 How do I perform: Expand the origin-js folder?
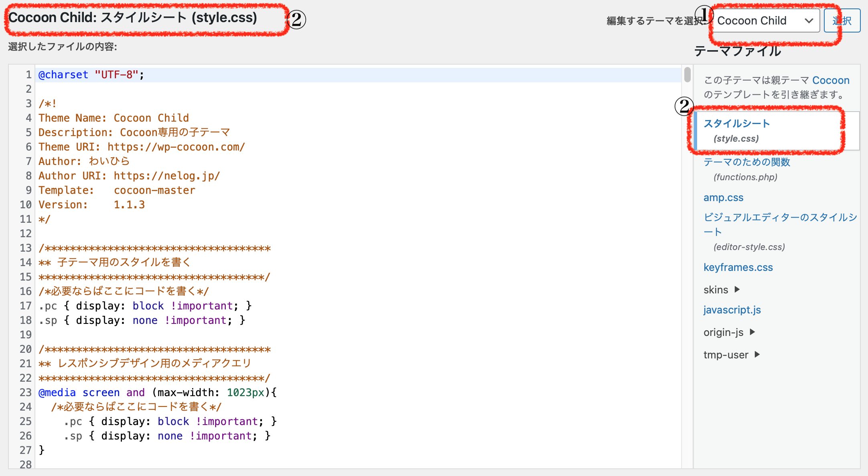pyautogui.click(x=729, y=332)
